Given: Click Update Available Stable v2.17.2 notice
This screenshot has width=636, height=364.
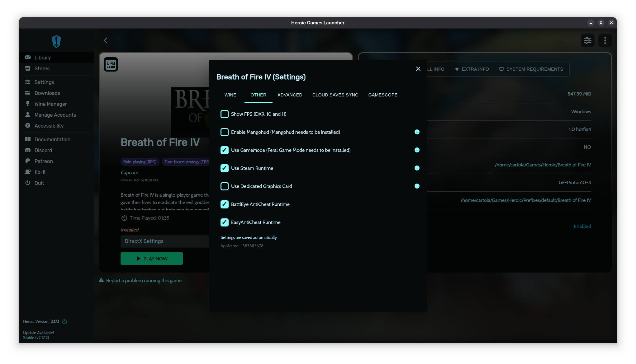Looking at the screenshot, I should (38, 335).
